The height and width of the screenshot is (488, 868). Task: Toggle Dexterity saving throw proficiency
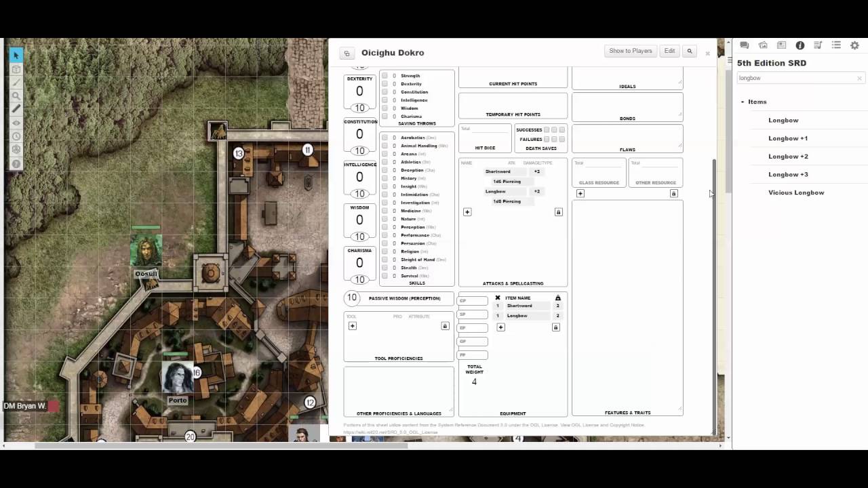pos(384,84)
